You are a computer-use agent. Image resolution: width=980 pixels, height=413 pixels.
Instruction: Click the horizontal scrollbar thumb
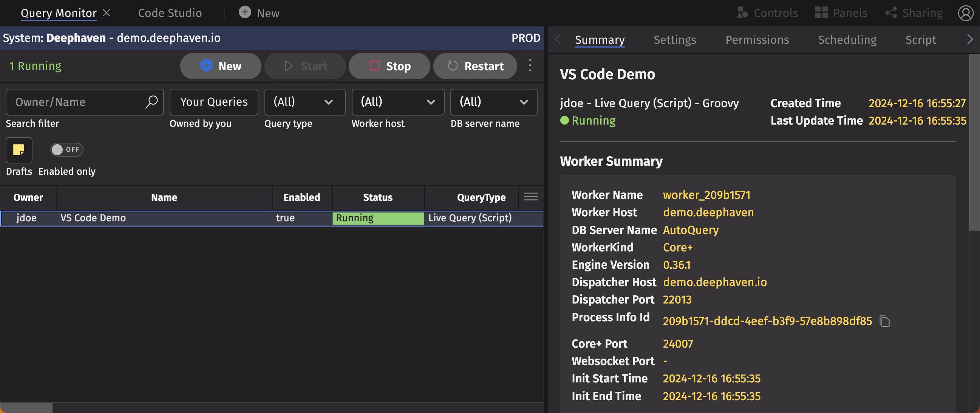[26, 407]
